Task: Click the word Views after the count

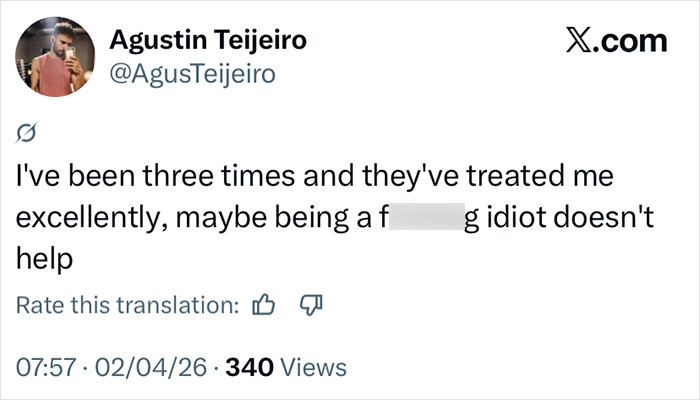Action: pyautogui.click(x=312, y=367)
